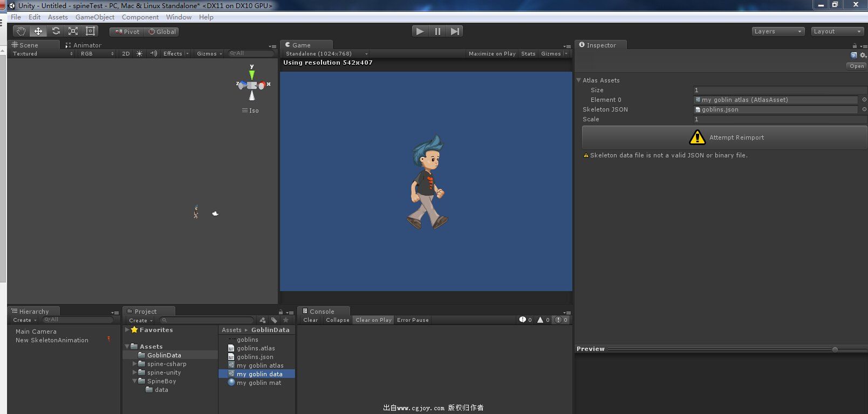This screenshot has width=868, height=414.
Task: Toggle console warning count icon
Action: [x=543, y=320]
